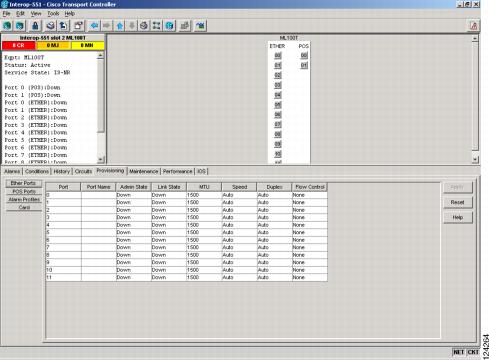
Task: Click the first green globe toolbar icon
Action: (7, 26)
